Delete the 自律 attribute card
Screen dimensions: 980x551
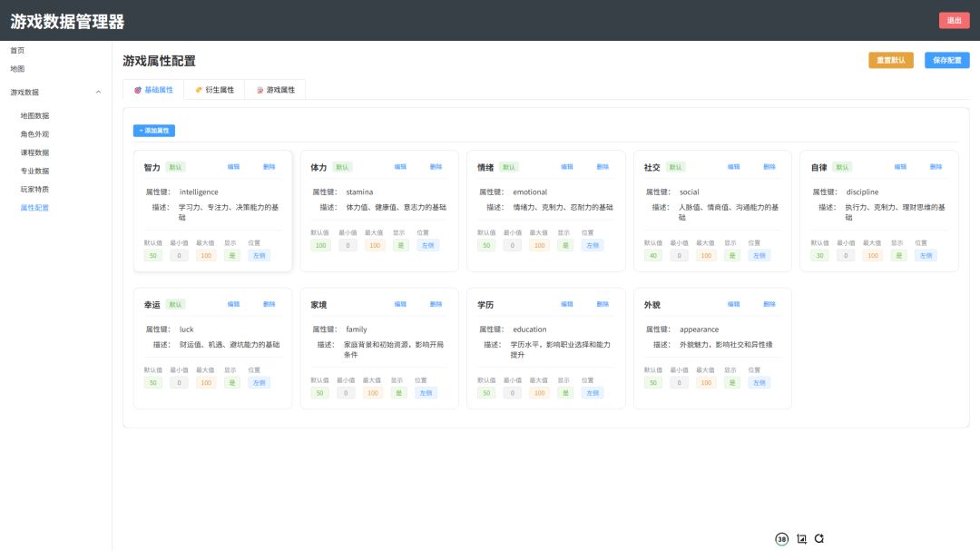click(x=936, y=167)
